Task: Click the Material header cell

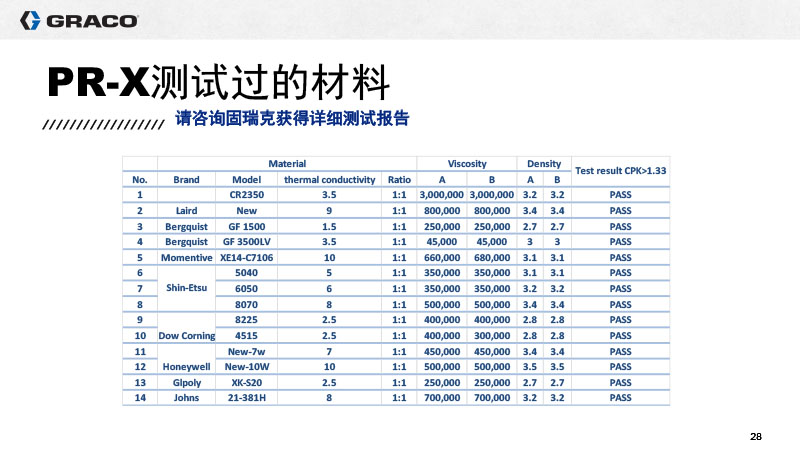Action: 287,164
